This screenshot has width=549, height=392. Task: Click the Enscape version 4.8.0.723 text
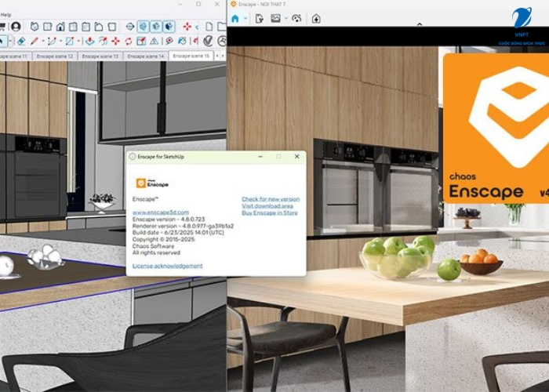pyautogui.click(x=169, y=219)
